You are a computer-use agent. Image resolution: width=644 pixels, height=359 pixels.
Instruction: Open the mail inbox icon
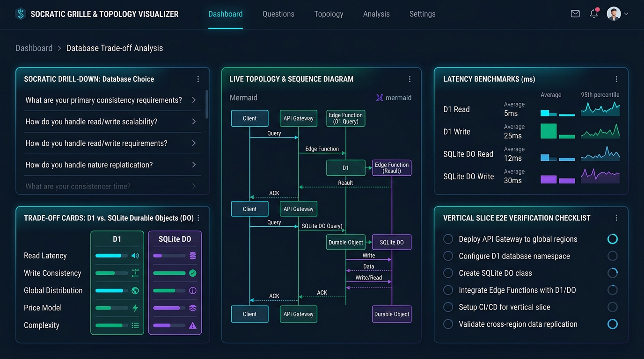(x=575, y=14)
